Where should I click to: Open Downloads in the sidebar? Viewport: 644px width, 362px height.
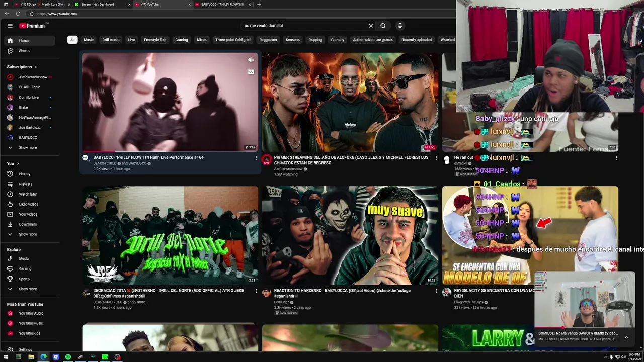[30, 224]
